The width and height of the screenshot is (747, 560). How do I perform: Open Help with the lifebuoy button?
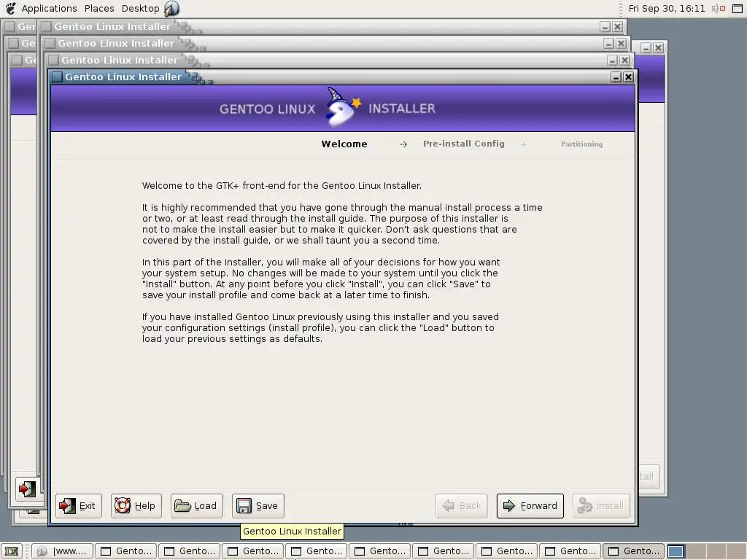[x=136, y=506]
